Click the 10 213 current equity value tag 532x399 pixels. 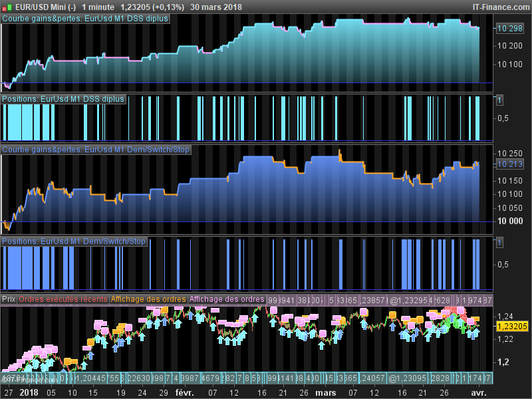(x=509, y=164)
